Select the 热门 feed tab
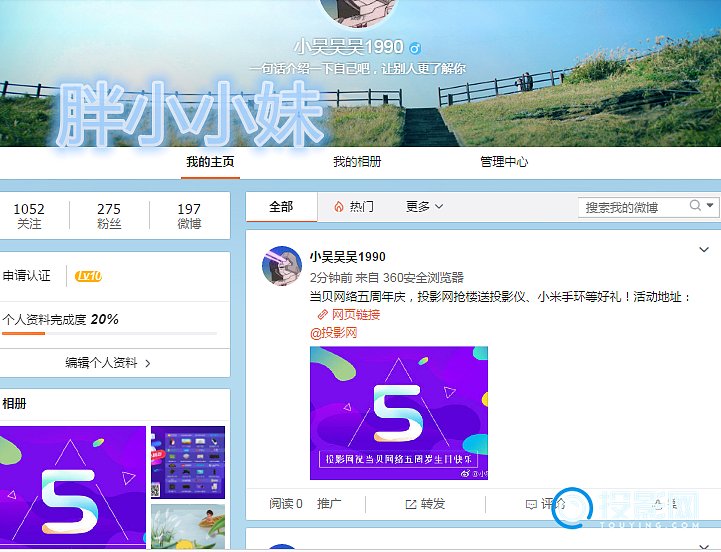The width and height of the screenshot is (721, 552). pyautogui.click(x=354, y=207)
